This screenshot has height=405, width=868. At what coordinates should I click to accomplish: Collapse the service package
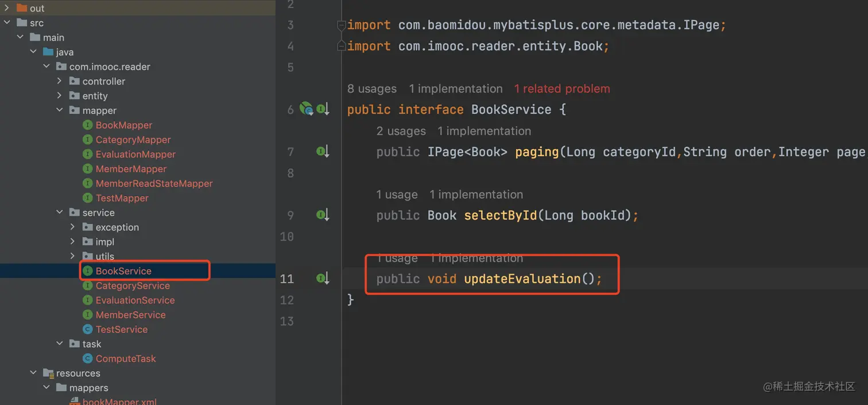tap(60, 212)
